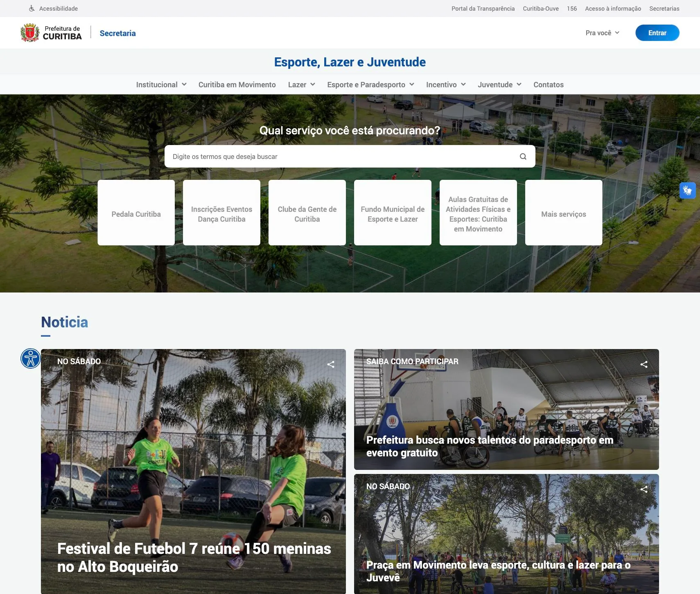Click the Entrar button

657,33
